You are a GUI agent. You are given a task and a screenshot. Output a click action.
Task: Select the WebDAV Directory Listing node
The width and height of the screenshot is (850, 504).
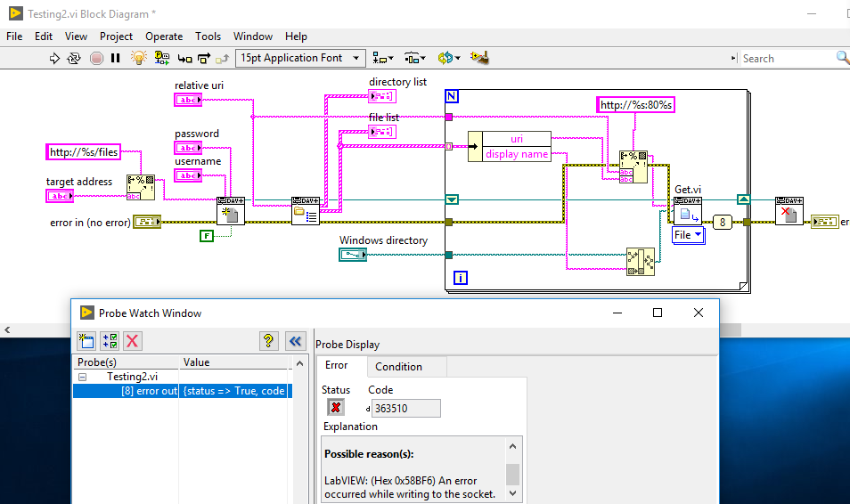306,211
